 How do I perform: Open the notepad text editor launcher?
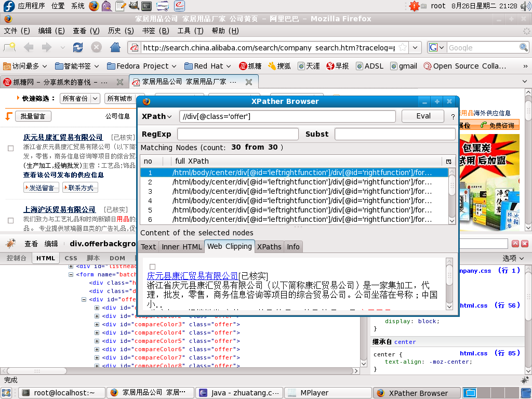tap(120, 6)
